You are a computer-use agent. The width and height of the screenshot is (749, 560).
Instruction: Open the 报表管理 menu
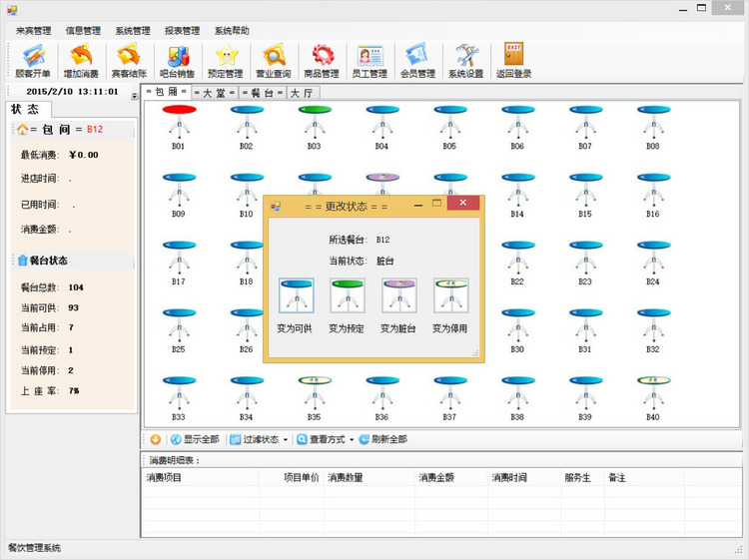click(182, 31)
